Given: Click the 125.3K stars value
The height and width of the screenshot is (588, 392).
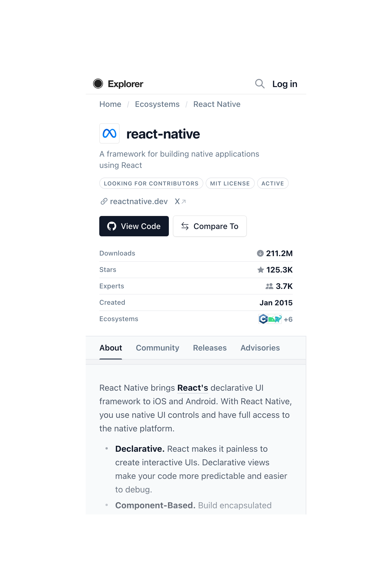Looking at the screenshot, I should pos(279,270).
